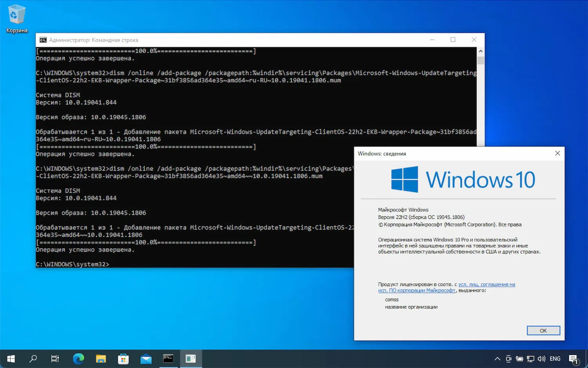Click the © Корпорация Майкрософт copyright line
The height and width of the screenshot is (368, 588).
point(450,225)
